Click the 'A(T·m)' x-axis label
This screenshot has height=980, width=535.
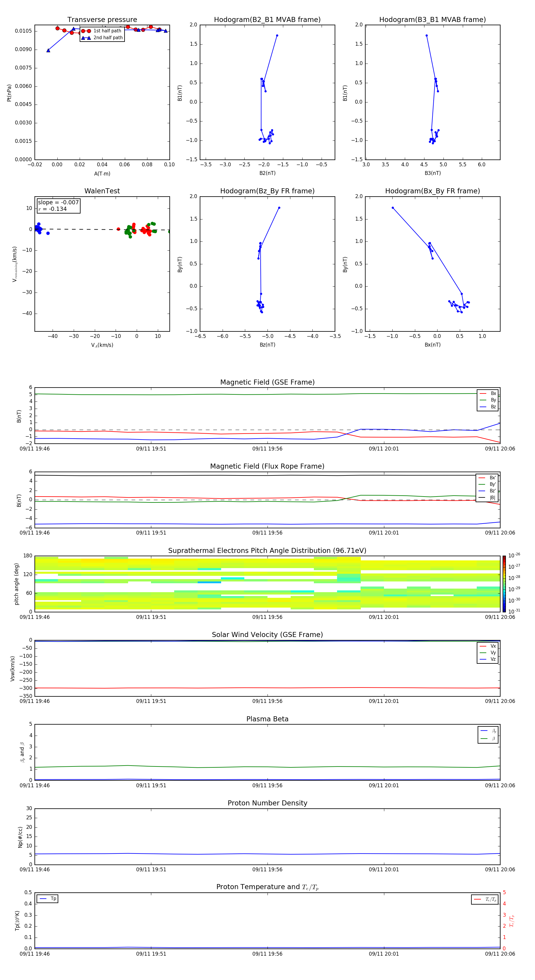click(x=102, y=173)
